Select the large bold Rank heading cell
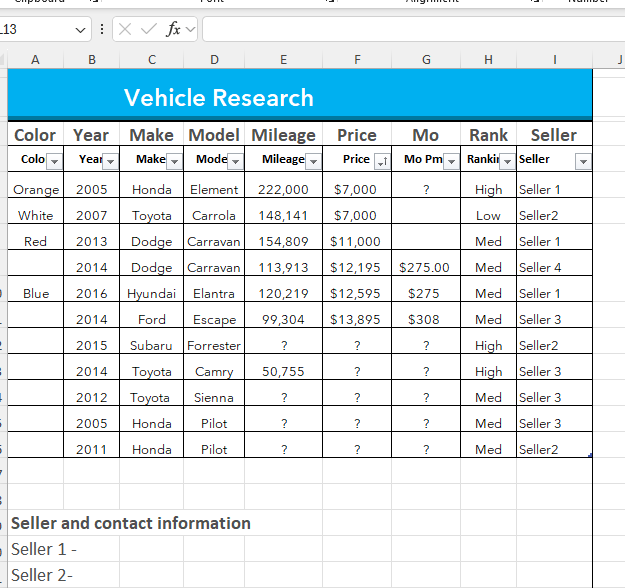This screenshot has width=625, height=588. tap(489, 134)
